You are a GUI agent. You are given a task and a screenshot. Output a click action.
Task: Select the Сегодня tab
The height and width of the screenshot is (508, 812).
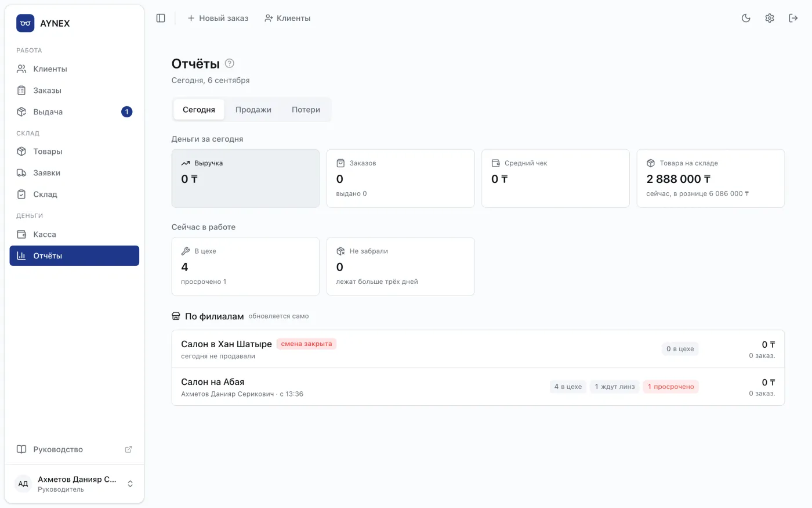point(199,110)
